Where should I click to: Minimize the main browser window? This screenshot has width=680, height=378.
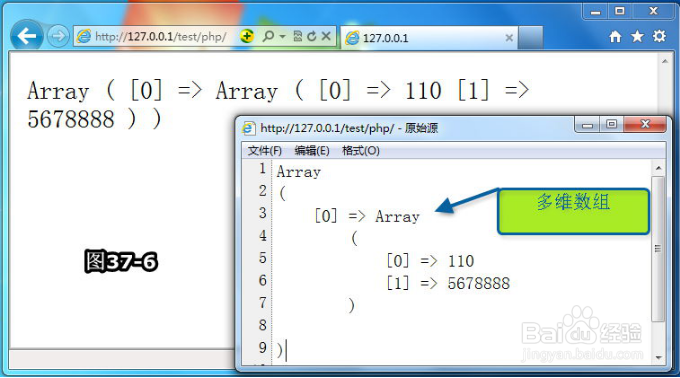[595, 11]
